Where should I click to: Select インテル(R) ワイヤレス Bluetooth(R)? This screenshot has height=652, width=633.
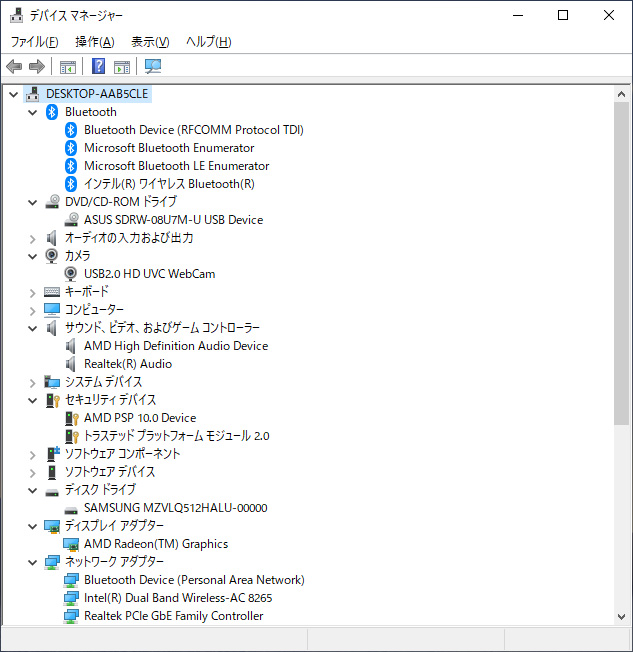click(x=169, y=184)
